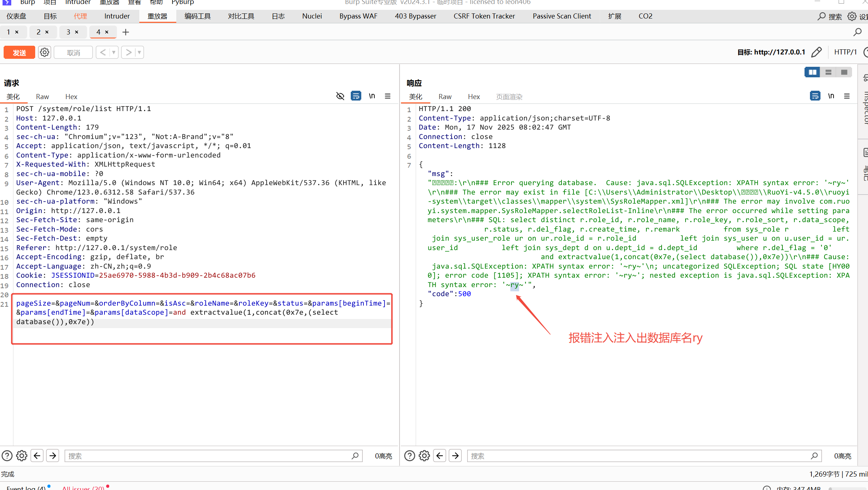This screenshot has height=490, width=868.
Task: Click the orange 发送 send button
Action: (x=19, y=53)
